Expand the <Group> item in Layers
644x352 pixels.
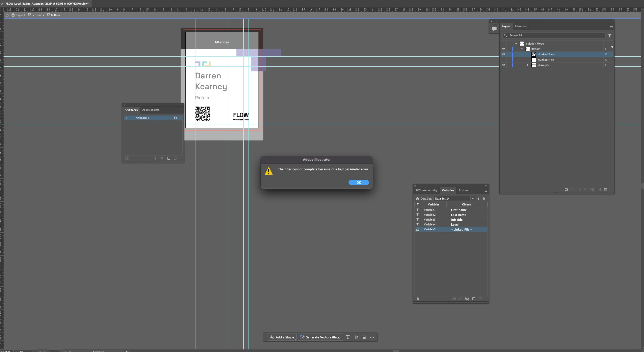coord(527,65)
